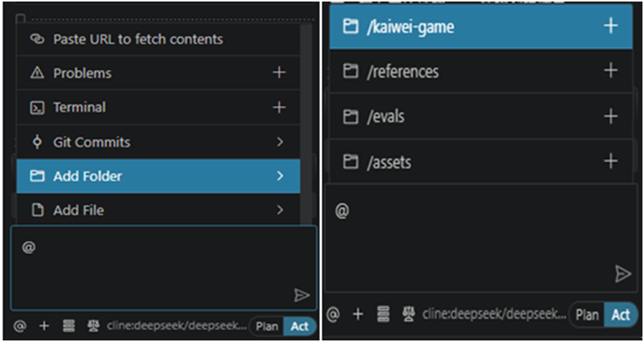Add /assets via its plus icon

(x=611, y=161)
